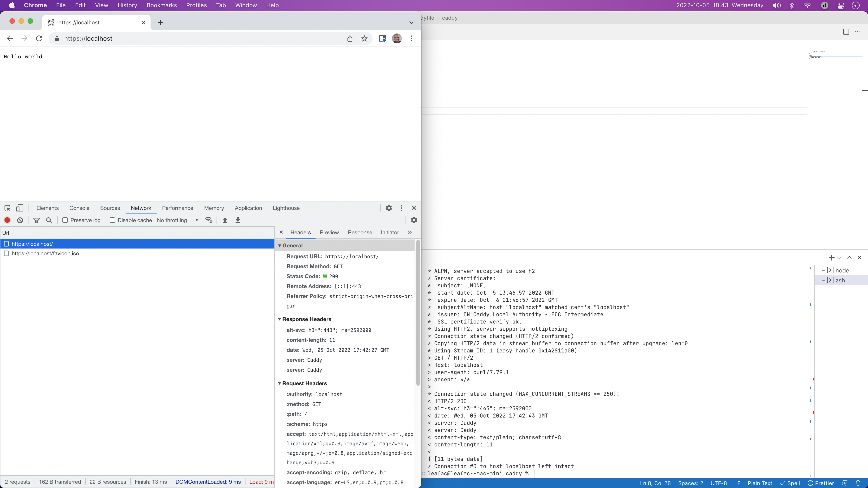This screenshot has width=868, height=488.
Task: Bookmark this page with star icon
Action: click(x=364, y=38)
